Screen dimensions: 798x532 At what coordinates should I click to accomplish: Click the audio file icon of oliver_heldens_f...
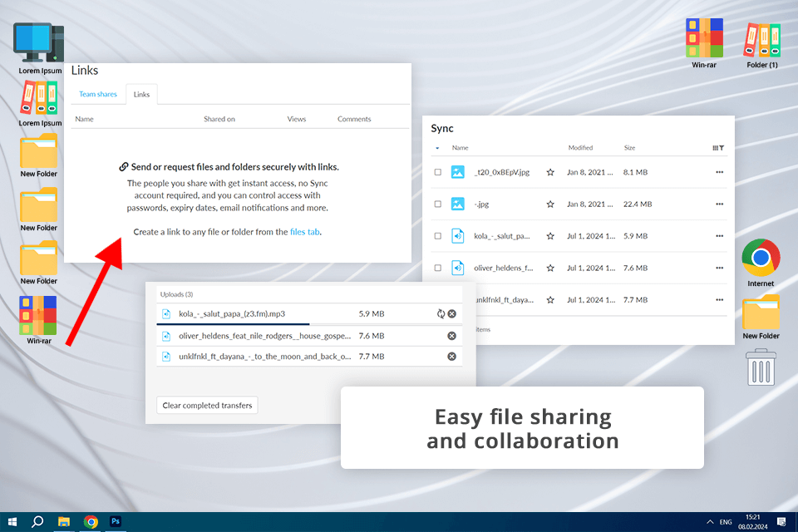point(457,268)
